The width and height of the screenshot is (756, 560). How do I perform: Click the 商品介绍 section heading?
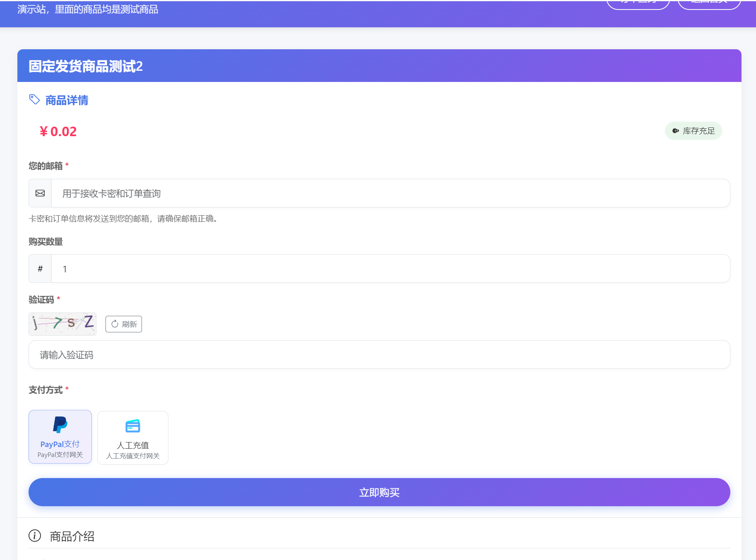click(x=72, y=536)
